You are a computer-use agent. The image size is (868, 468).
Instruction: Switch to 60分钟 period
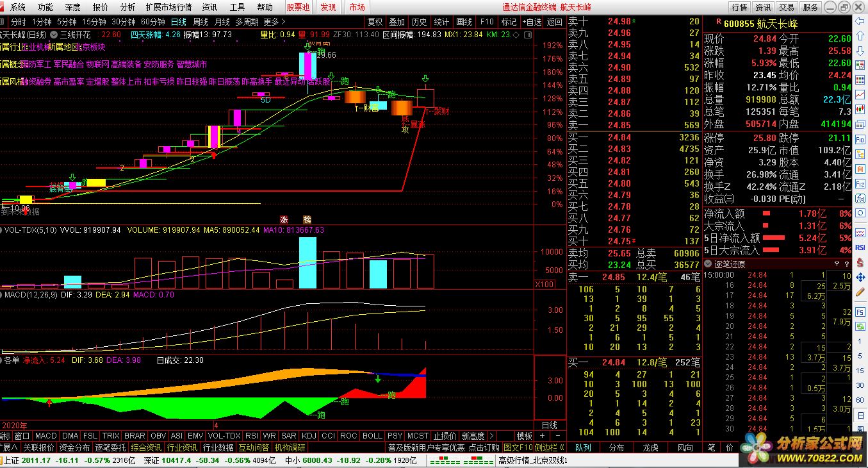153,21
